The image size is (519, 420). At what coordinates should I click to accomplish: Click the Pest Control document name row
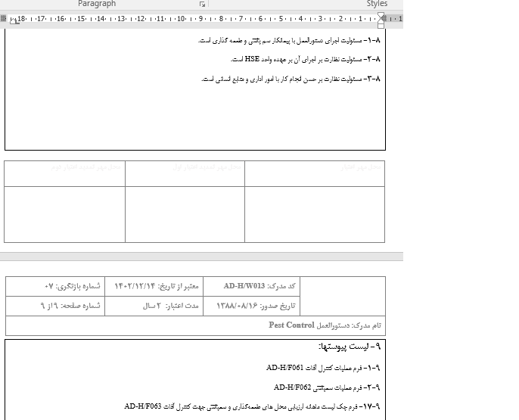click(195, 326)
